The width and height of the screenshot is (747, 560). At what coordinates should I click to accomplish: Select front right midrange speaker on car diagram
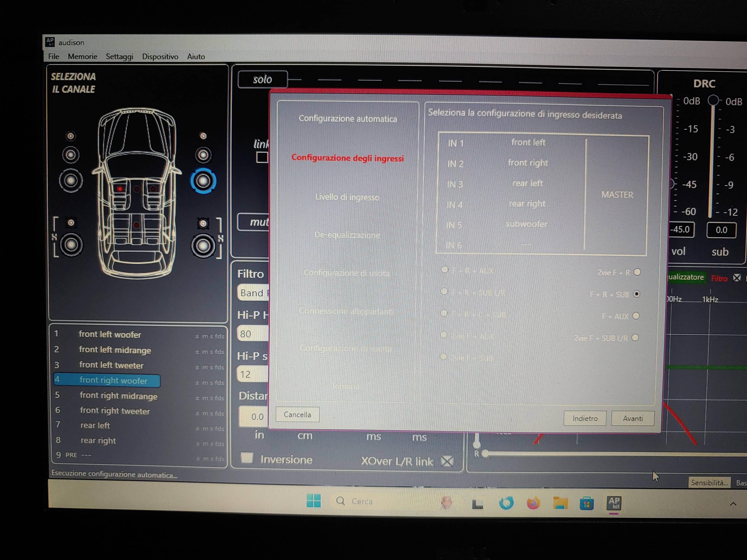pos(203,155)
